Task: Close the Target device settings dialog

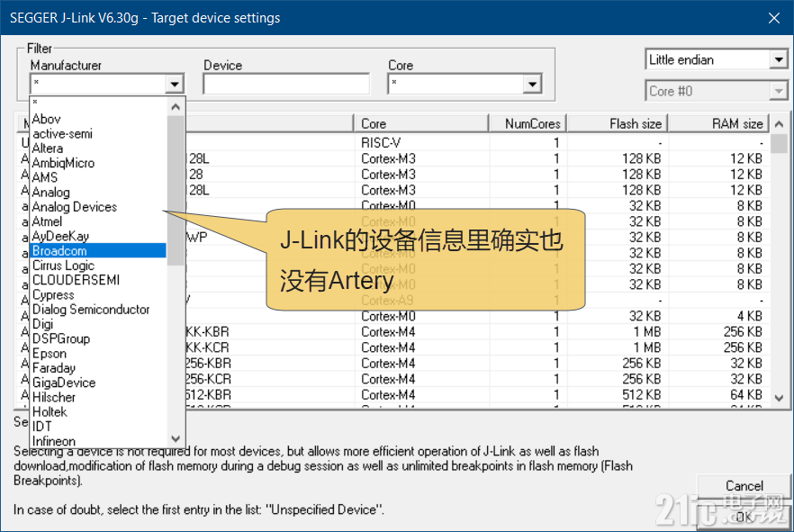Action: coord(774,18)
